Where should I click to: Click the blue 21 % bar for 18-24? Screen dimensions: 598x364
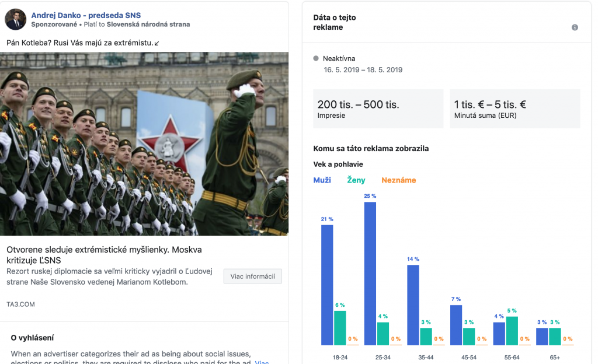pyautogui.click(x=327, y=285)
